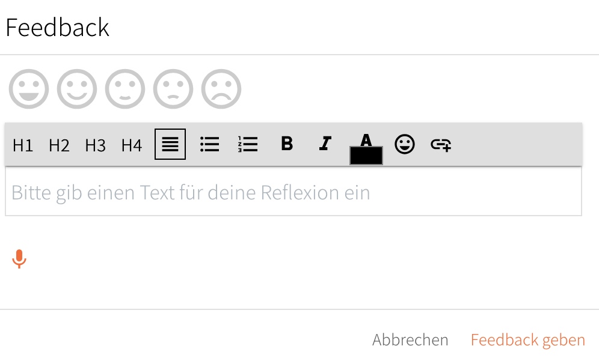Screen dimensions: 599x364
Task: Toggle bold formatting
Action: pyautogui.click(x=287, y=144)
